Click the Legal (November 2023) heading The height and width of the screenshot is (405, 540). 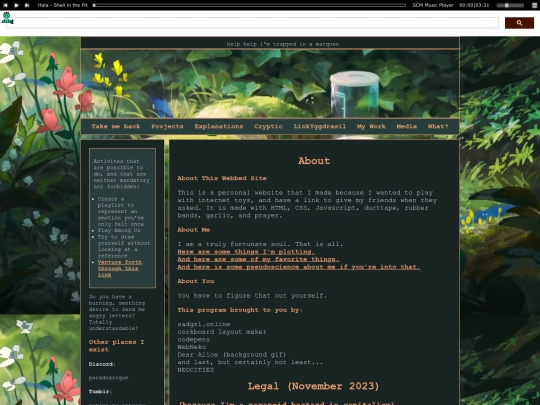(313, 386)
